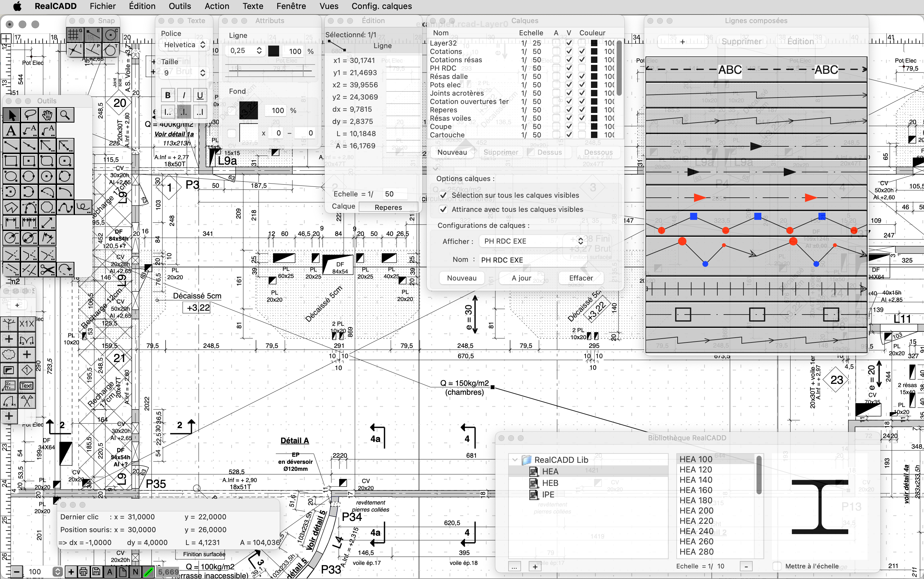This screenshot has height=579, width=924.
Task: Toggle grid snap G in Snap palette
Action: (x=75, y=34)
